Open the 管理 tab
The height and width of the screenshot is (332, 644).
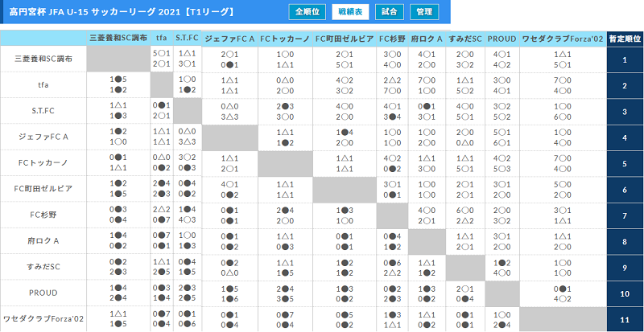(424, 12)
